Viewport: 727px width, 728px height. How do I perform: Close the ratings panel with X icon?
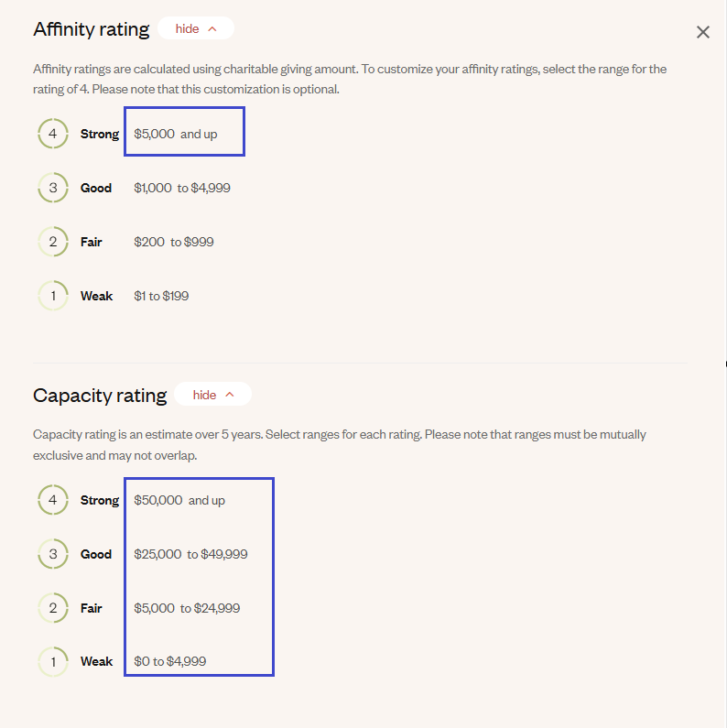tap(703, 32)
